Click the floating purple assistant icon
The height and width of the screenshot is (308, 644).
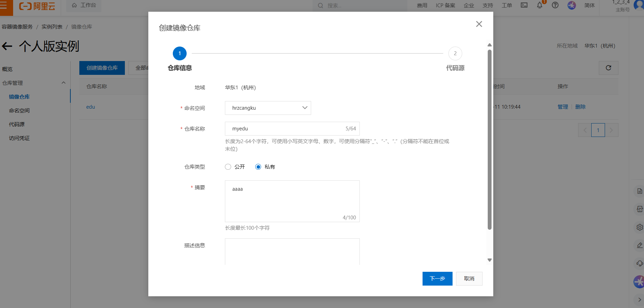639,282
